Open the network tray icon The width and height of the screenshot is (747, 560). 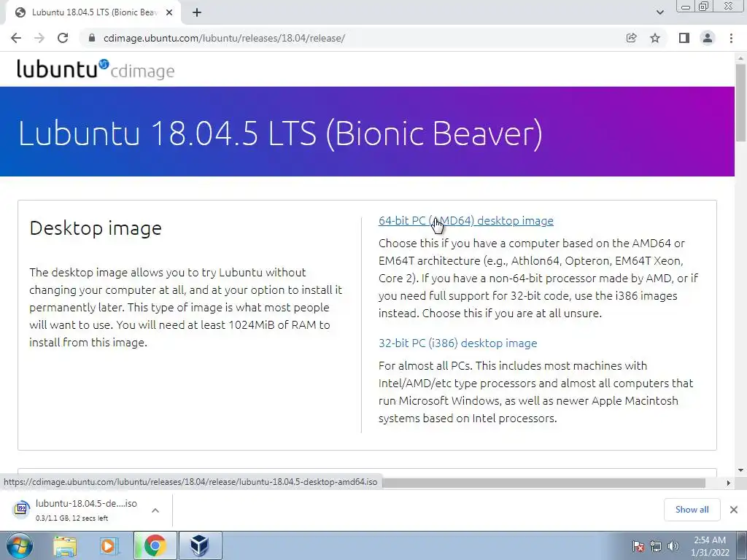[x=656, y=546]
